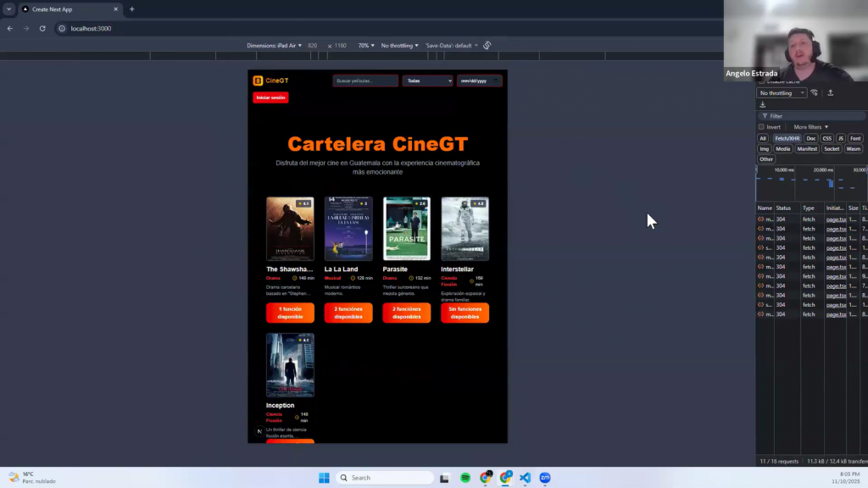Click the import HAR upload icon
The image size is (868, 488).
pos(831,93)
